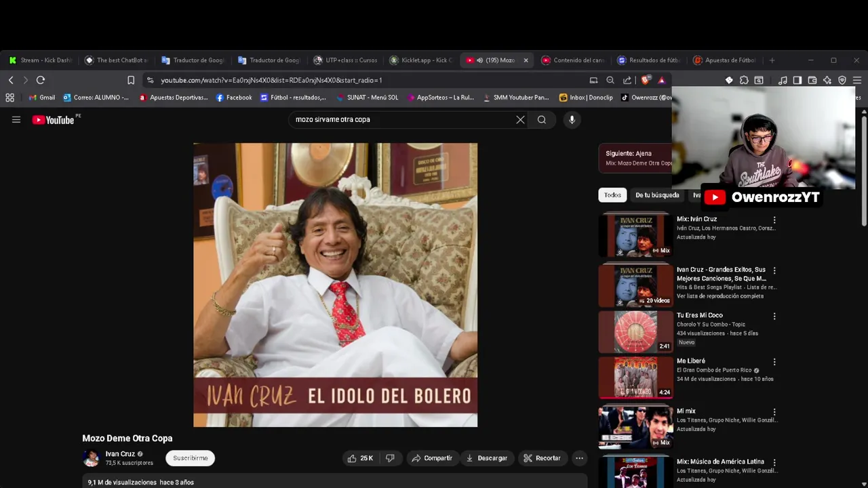The image size is (868, 488).
Task: Reload the page
Action: tap(41, 80)
